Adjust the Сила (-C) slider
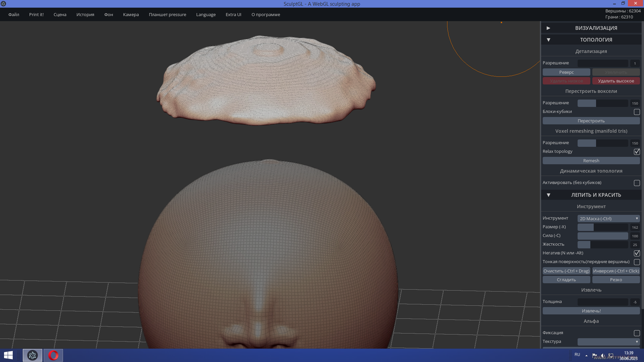 point(603,236)
